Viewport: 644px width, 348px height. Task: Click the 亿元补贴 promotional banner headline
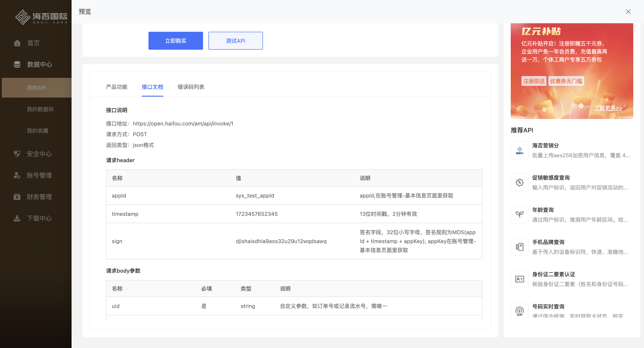pos(541,32)
